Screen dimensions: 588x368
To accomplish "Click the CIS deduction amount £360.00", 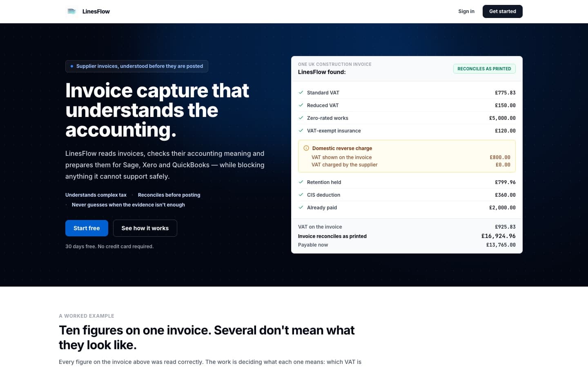I will click(x=505, y=195).
